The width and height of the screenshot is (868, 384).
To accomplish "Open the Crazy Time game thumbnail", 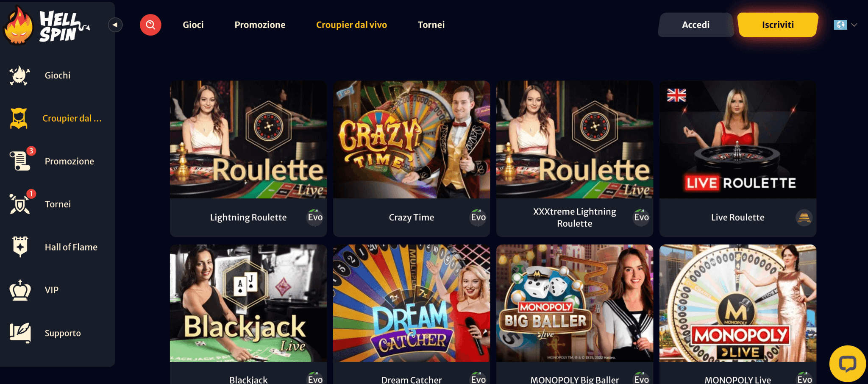I will (412, 139).
